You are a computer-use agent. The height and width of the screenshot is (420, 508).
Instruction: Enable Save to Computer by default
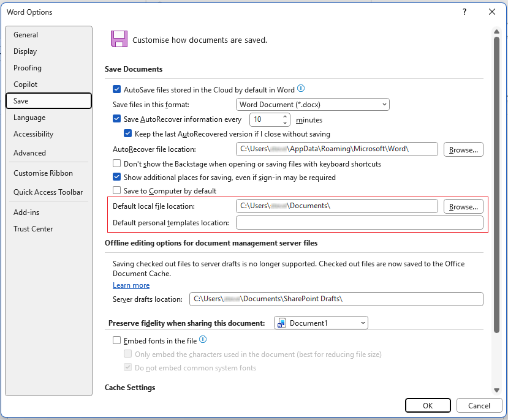tap(116, 190)
